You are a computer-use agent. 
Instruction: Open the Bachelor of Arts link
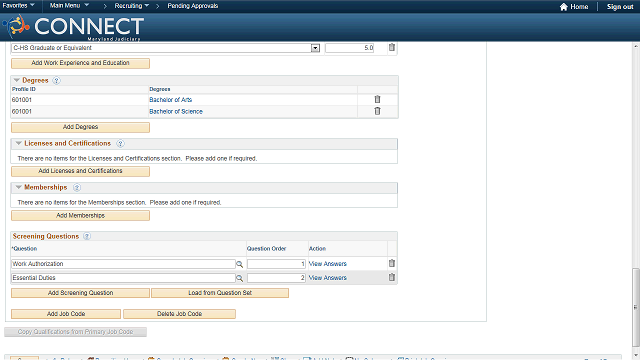click(x=171, y=100)
